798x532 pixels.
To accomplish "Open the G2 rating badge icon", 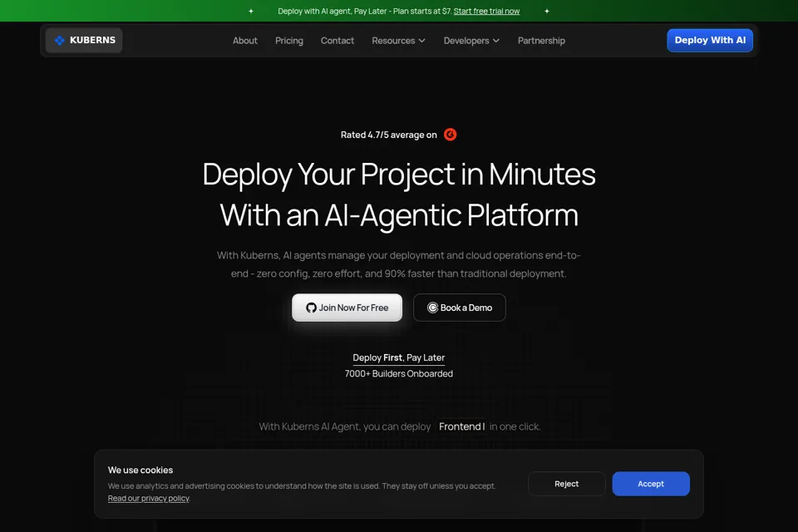I will point(450,135).
